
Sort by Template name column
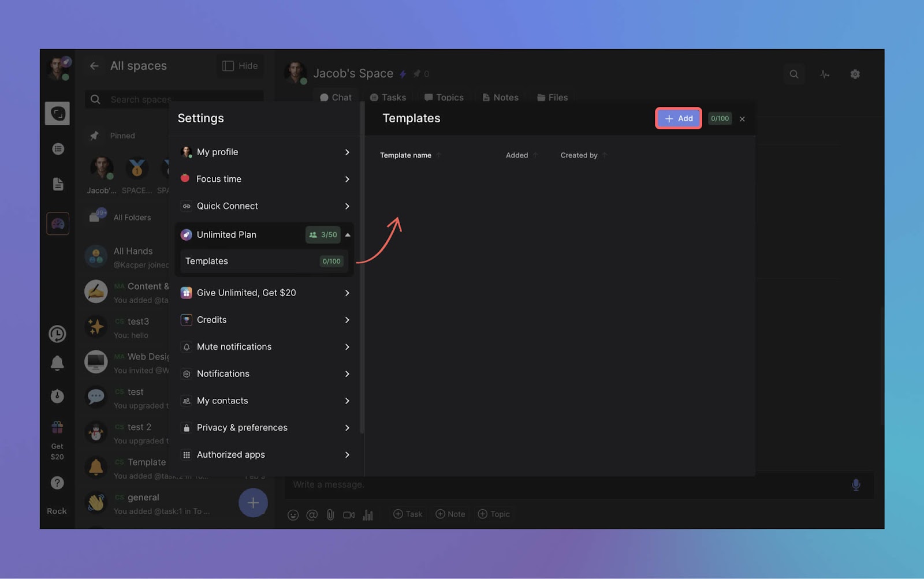pos(410,155)
